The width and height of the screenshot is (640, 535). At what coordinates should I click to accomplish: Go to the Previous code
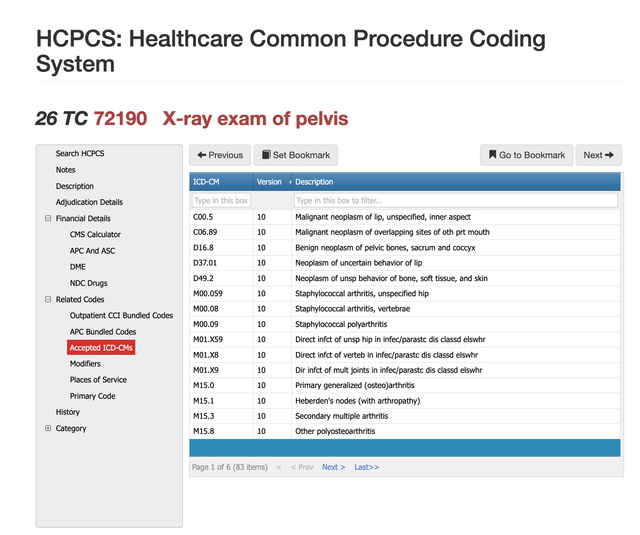click(x=220, y=155)
